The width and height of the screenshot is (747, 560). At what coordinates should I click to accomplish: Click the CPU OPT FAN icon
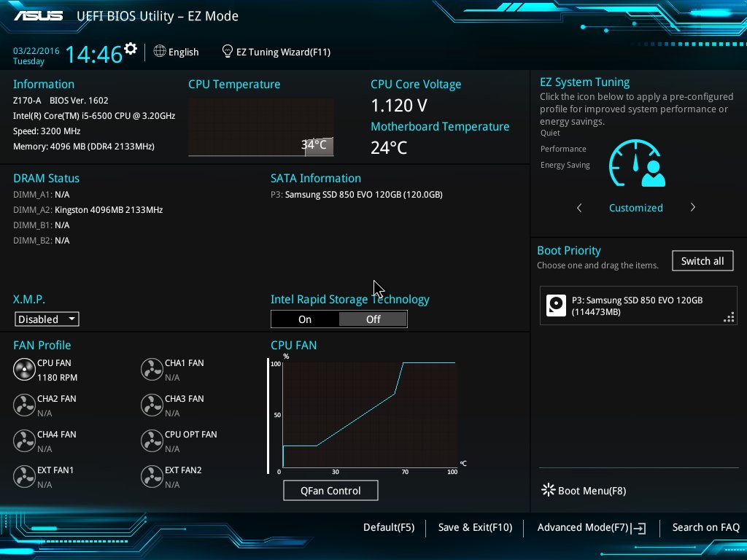coord(152,441)
